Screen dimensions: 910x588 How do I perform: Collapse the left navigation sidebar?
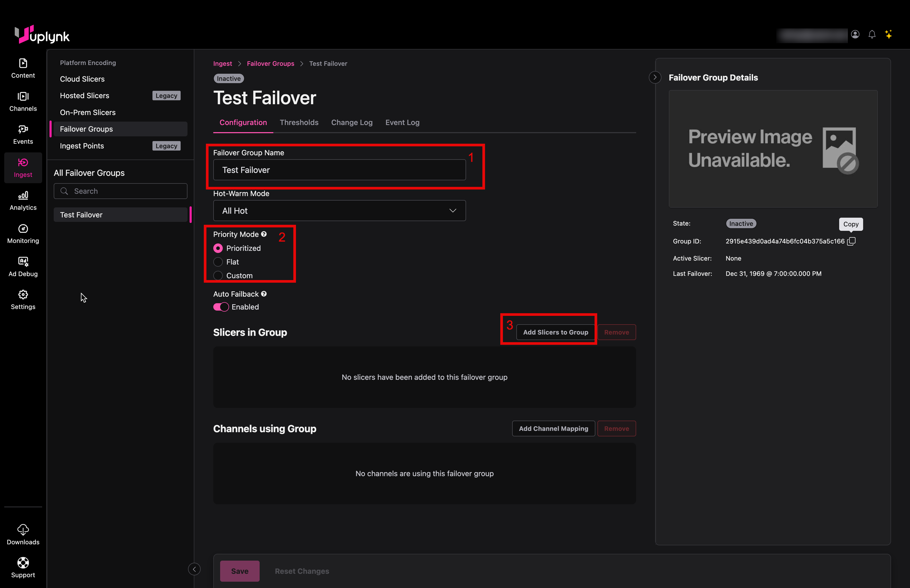194,569
